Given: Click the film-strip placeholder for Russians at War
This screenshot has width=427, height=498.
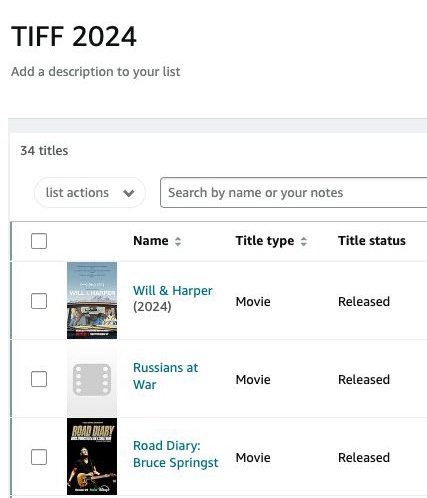Looking at the screenshot, I should [x=92, y=379].
